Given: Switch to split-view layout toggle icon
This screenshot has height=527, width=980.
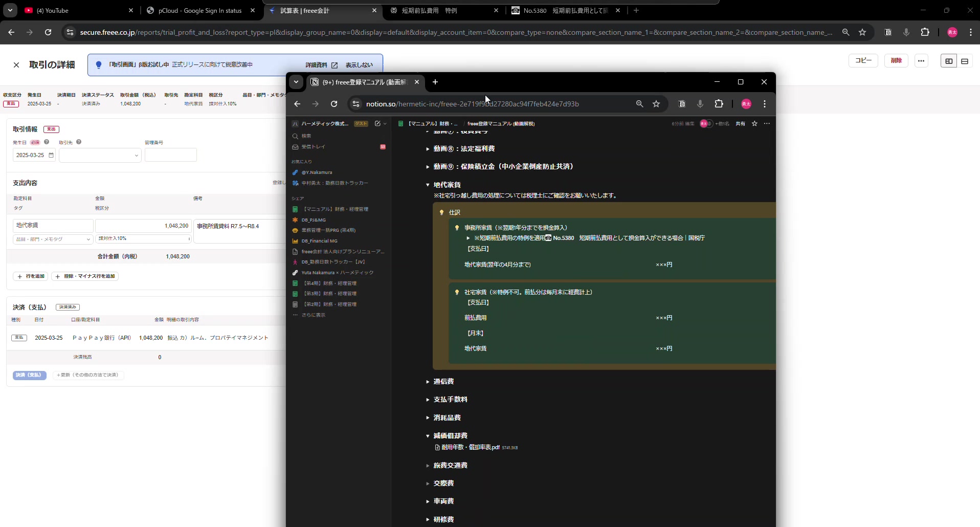Looking at the screenshot, I should [x=949, y=61].
